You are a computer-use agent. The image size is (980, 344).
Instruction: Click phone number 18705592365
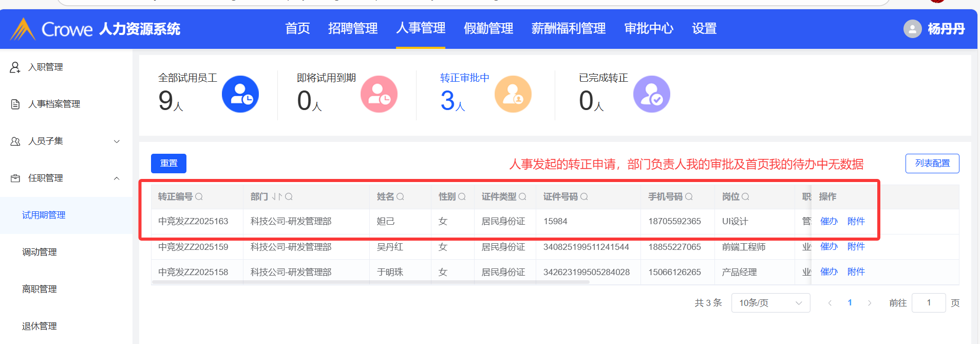[674, 222]
